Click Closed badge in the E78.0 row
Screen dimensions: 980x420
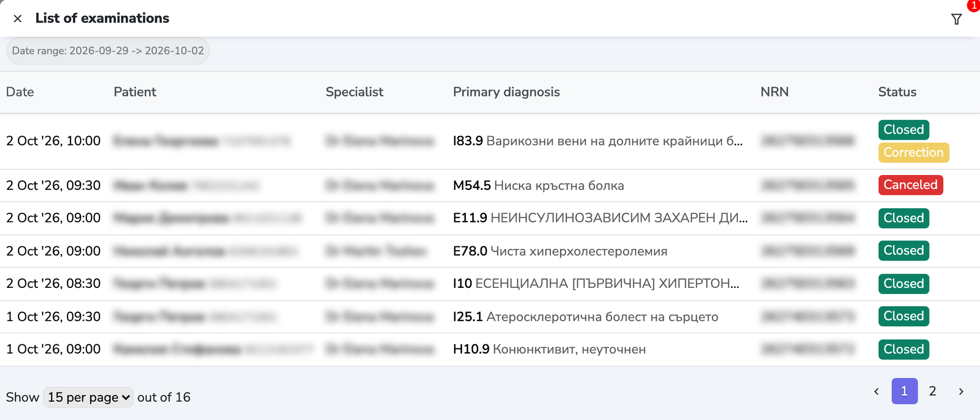[903, 251]
